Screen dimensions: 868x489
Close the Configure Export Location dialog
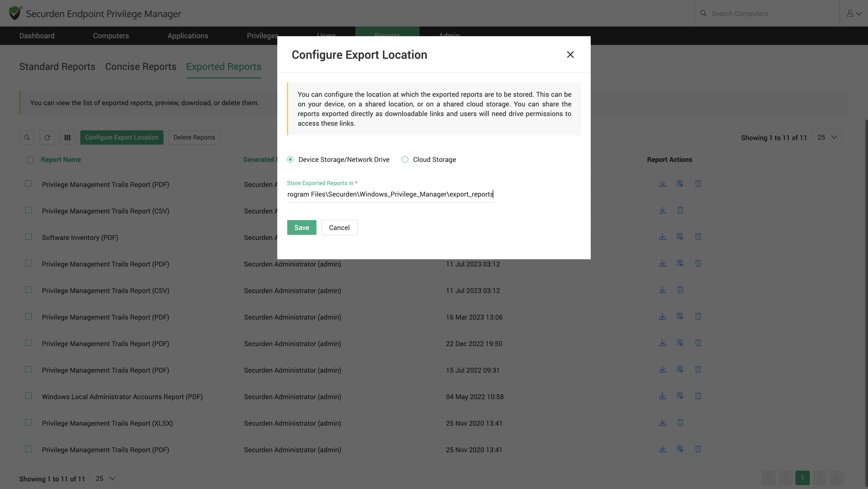pos(570,55)
